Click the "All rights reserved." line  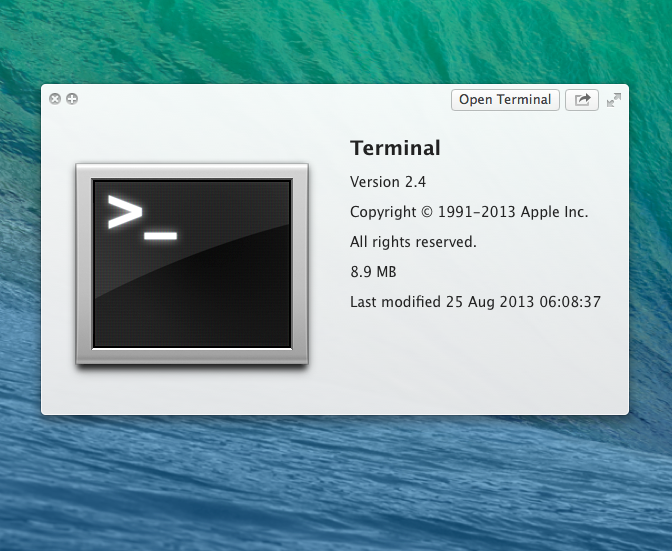413,242
